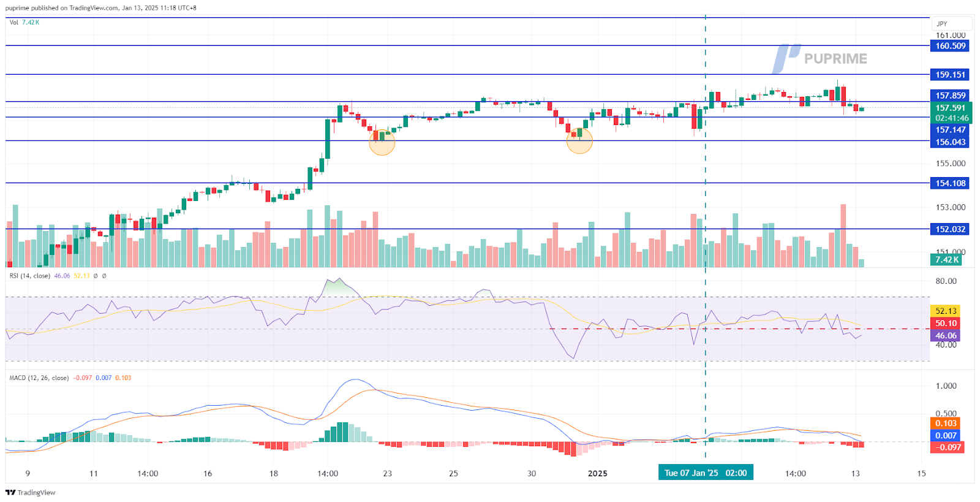Click the blue 0.007 MACD value label
Viewport: 980px width, 502px height.
[946, 435]
